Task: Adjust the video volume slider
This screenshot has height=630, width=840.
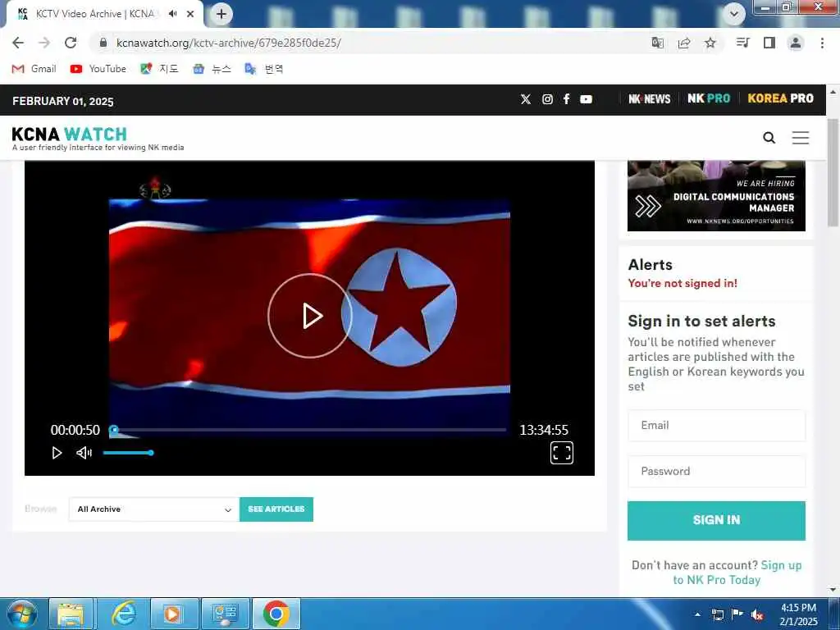Action: coord(129,453)
